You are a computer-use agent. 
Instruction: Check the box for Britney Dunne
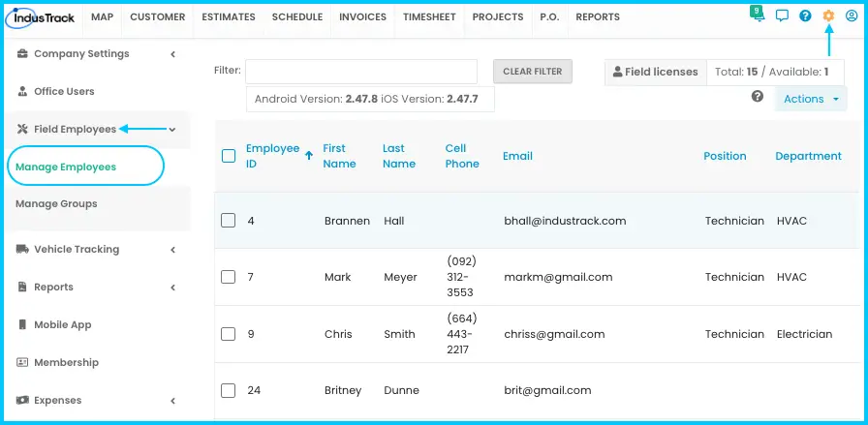click(x=228, y=390)
